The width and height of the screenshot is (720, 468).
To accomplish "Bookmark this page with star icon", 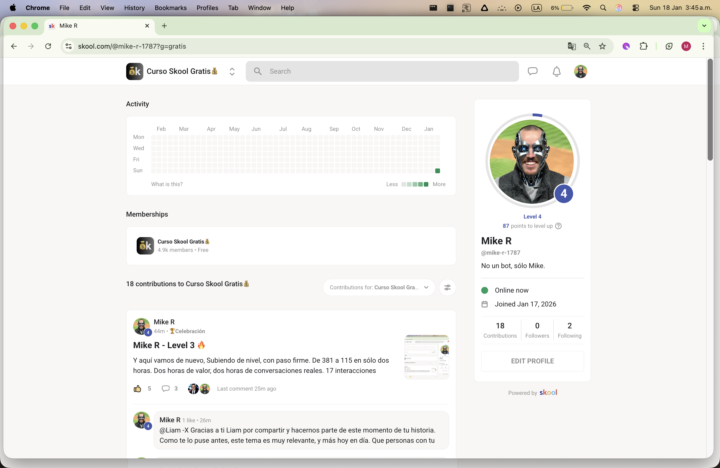I will [x=602, y=46].
